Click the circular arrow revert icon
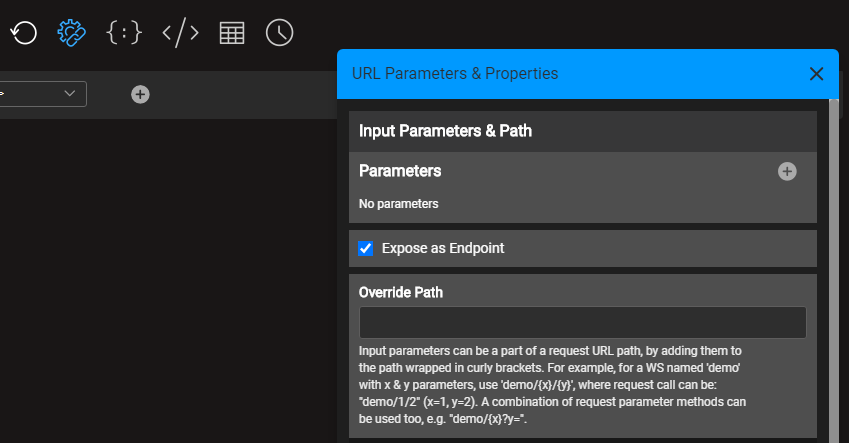Screen dimensions: 849x443 24,33
